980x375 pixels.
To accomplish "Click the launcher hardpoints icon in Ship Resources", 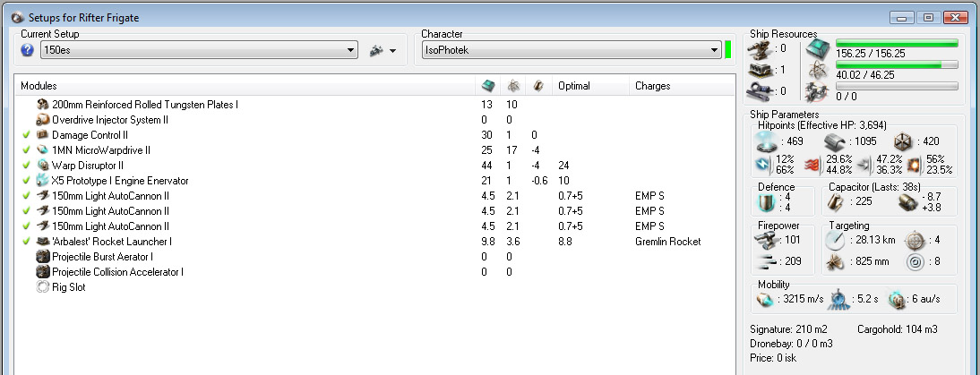I will 760,70.
